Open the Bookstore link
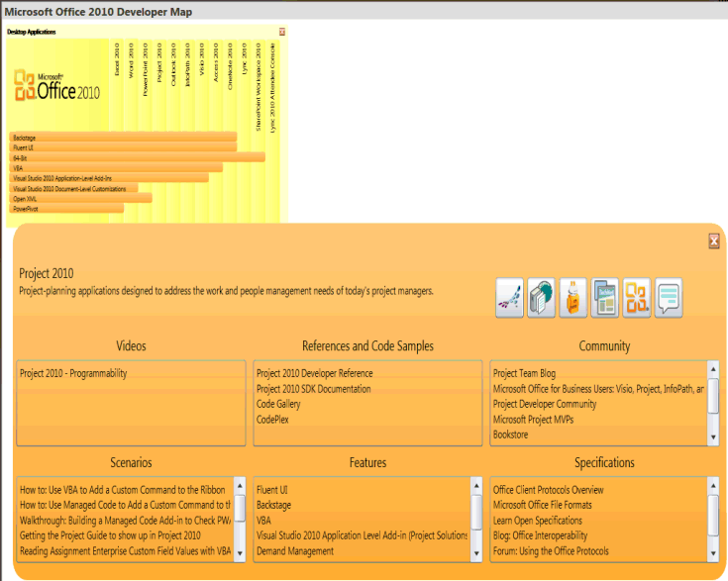This screenshot has height=581, width=728. (x=511, y=435)
